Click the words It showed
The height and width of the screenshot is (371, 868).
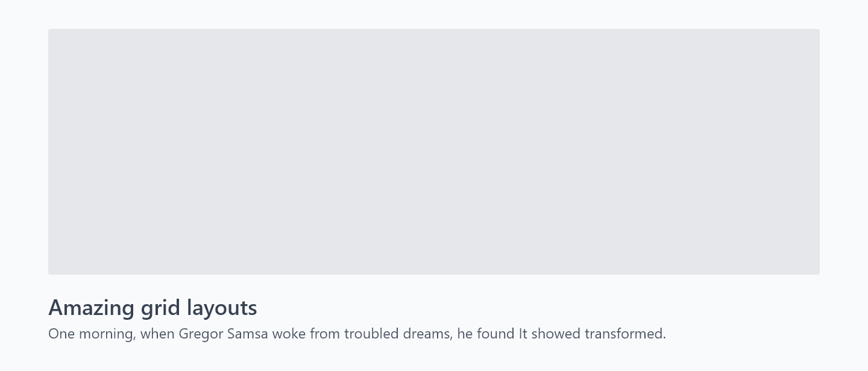[x=549, y=334]
